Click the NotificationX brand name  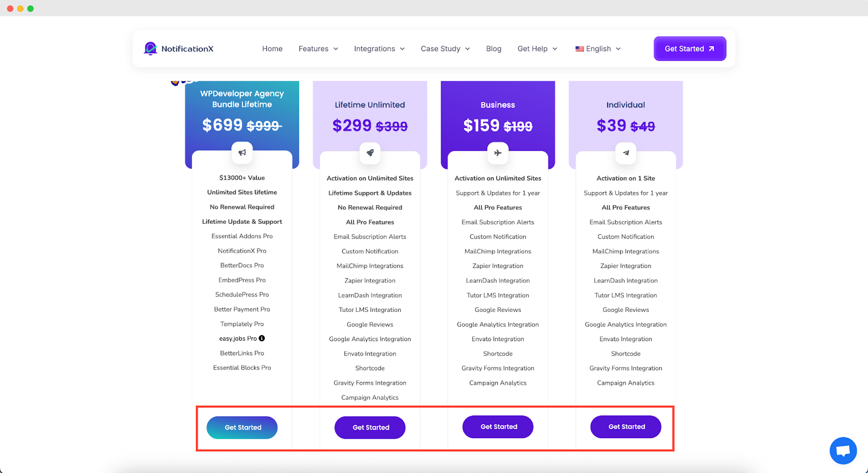[187, 49]
